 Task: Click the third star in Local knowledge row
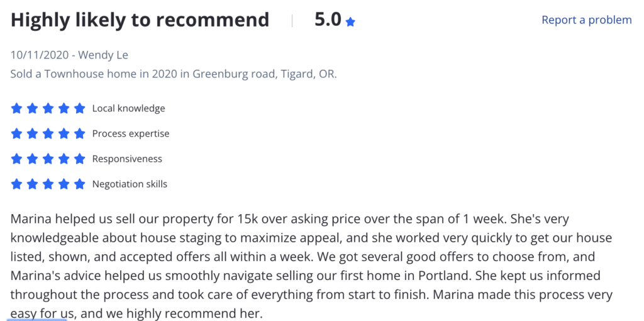click(x=48, y=108)
